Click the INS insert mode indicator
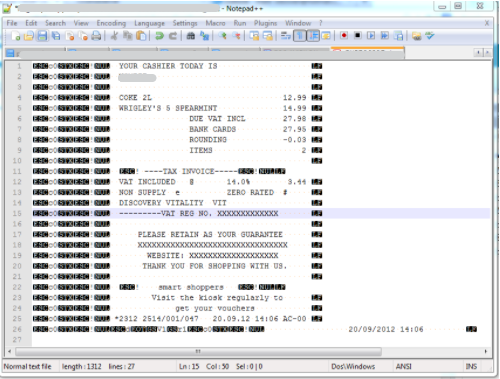This screenshot has width=500, height=379. point(471,366)
